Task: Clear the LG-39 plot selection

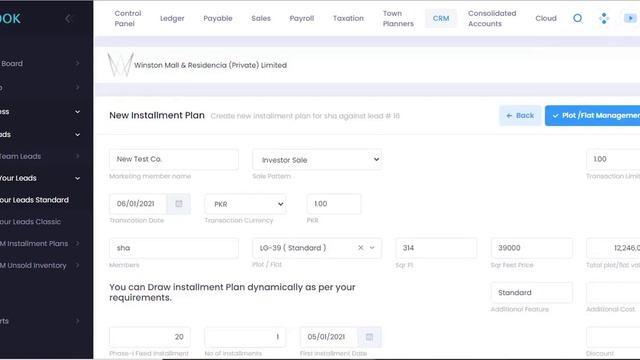Action: 360,248
